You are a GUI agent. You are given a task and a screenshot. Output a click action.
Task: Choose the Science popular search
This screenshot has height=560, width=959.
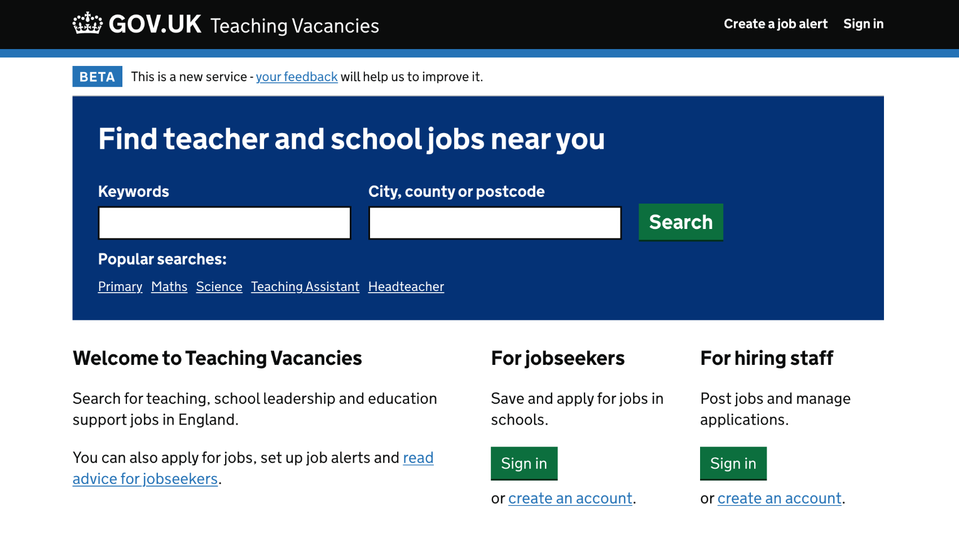coord(219,286)
